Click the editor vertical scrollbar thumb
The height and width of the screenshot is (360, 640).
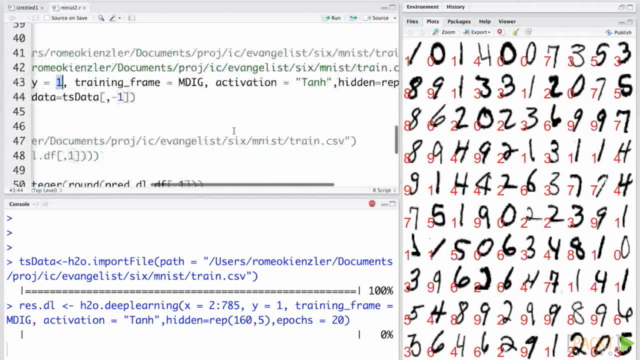[396, 140]
